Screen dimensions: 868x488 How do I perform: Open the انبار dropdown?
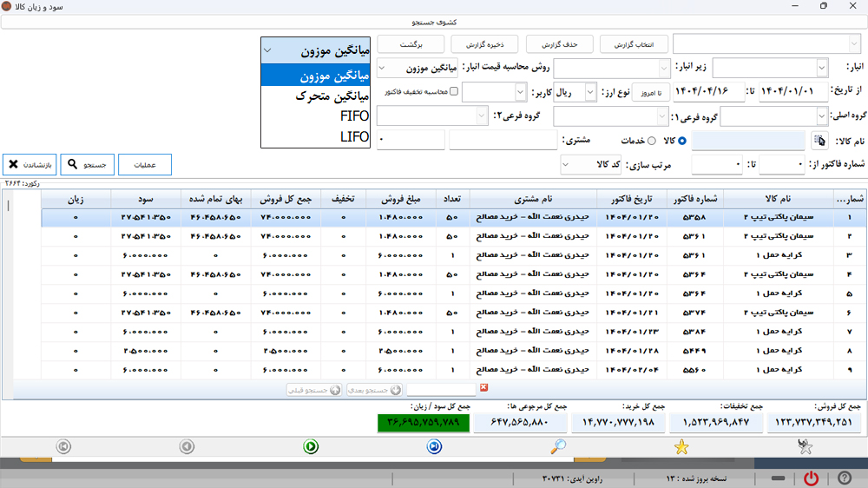[x=821, y=68]
